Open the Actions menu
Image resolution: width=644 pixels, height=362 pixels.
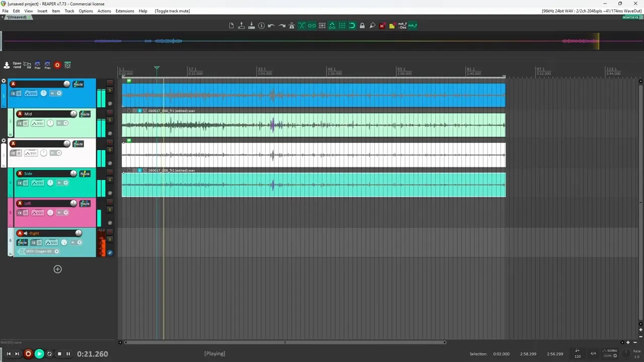coord(104,11)
